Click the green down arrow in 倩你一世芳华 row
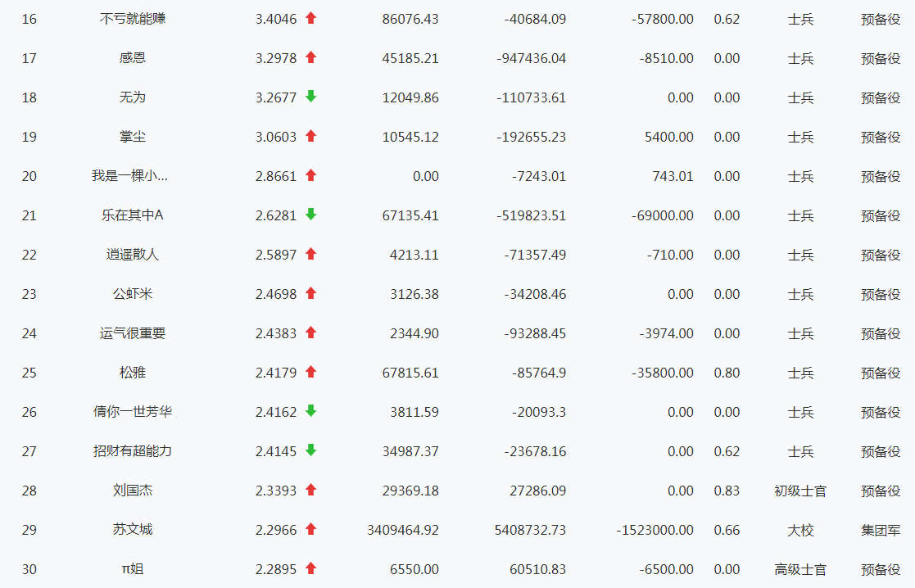915x588 pixels. (310, 410)
